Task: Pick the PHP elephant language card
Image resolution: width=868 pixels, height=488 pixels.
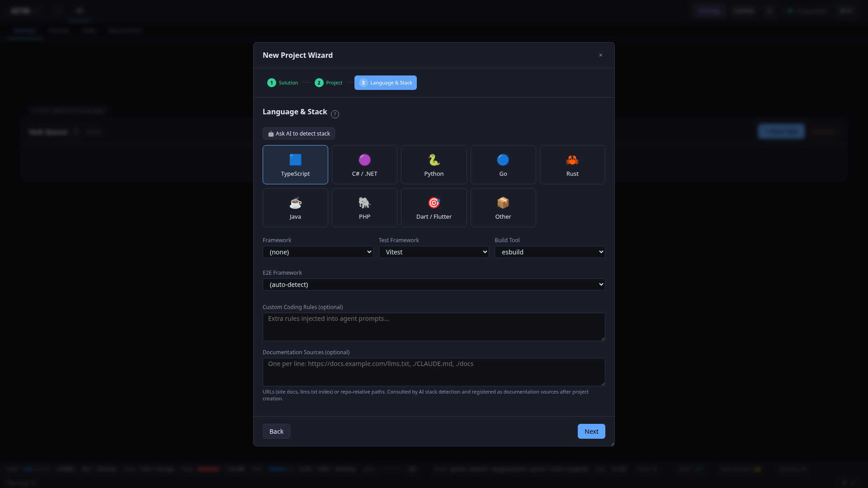Action: pyautogui.click(x=364, y=207)
